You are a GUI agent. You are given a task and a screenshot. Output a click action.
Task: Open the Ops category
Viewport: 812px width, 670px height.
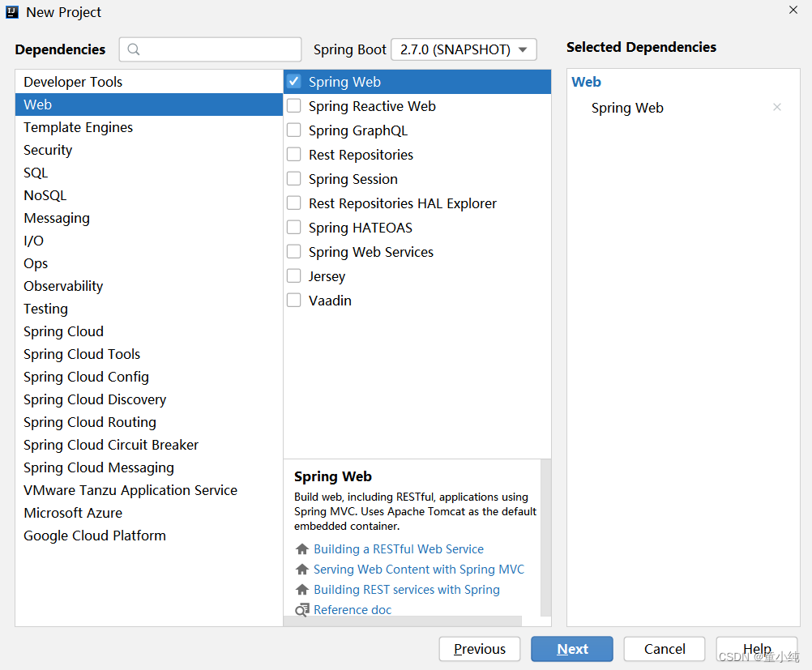pos(149,263)
